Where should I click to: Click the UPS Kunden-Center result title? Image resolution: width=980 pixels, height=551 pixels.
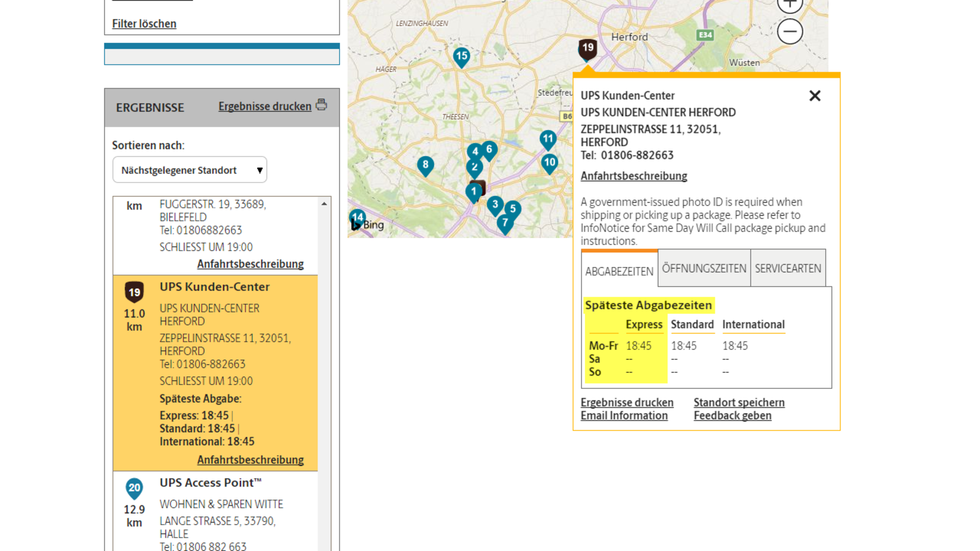click(x=214, y=287)
